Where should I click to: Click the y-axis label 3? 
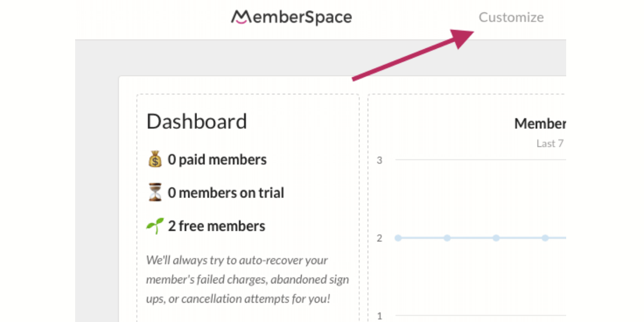pyautogui.click(x=379, y=160)
